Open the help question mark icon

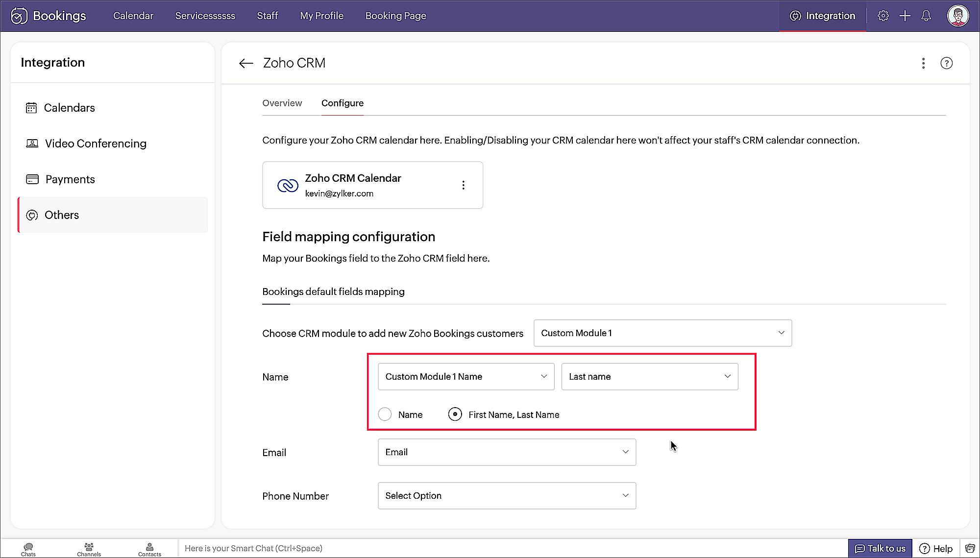pos(947,63)
